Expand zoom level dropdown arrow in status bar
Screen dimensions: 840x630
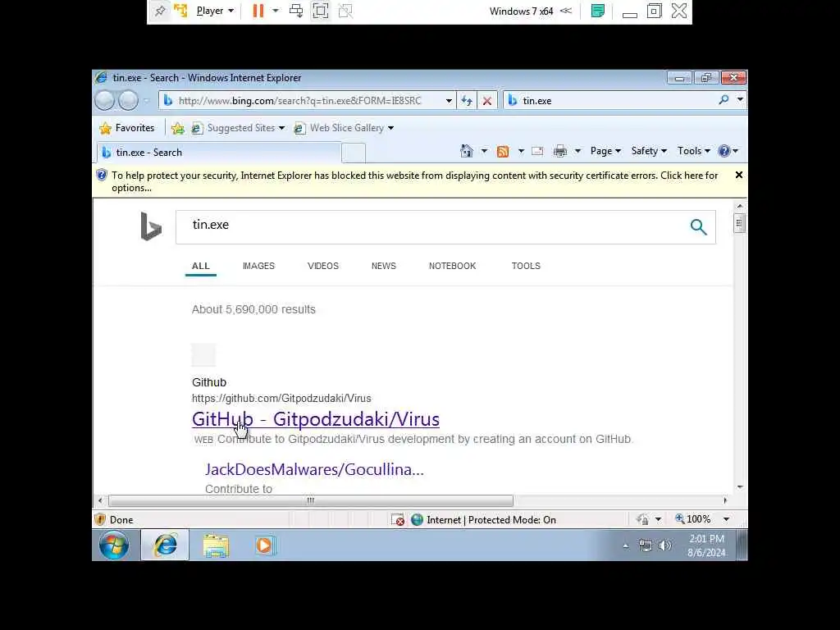click(727, 519)
